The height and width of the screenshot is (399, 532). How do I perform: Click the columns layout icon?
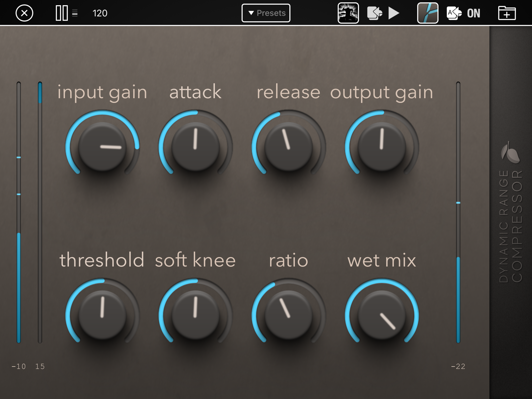62,13
